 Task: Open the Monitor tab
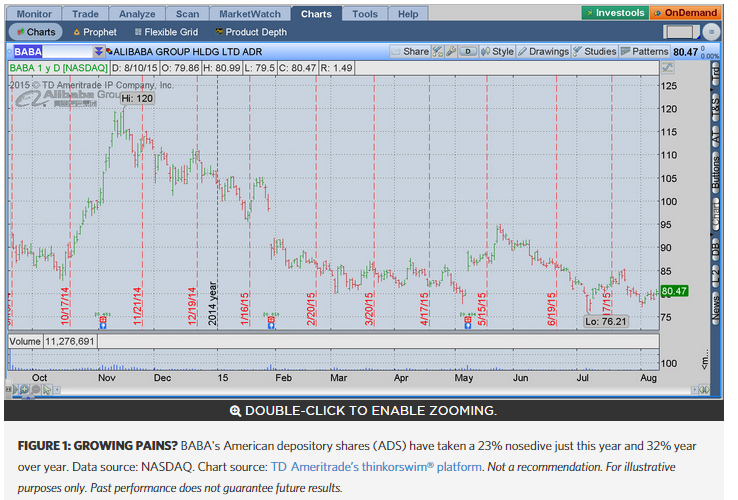tap(34, 14)
